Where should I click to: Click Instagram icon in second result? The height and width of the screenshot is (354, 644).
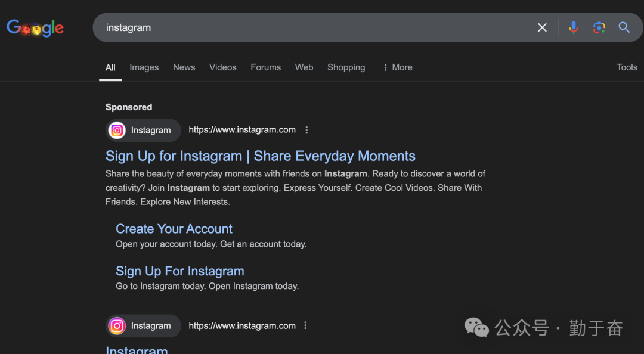point(117,326)
